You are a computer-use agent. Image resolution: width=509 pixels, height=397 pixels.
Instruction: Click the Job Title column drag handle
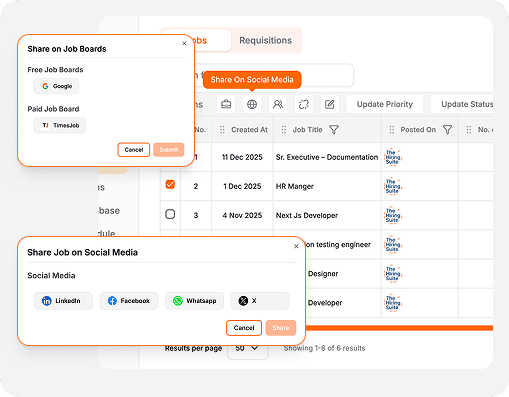[284, 130]
